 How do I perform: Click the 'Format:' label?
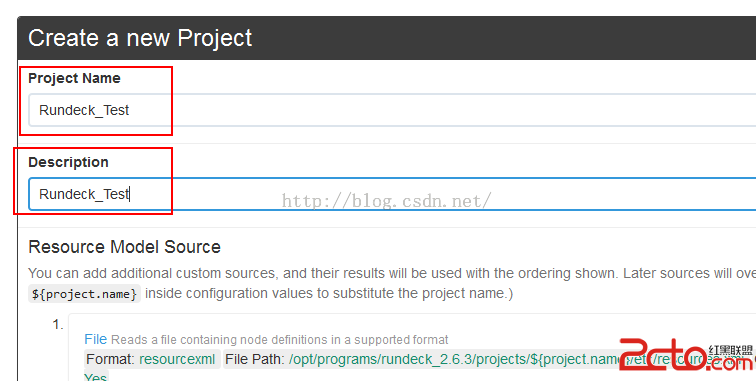click(x=110, y=360)
